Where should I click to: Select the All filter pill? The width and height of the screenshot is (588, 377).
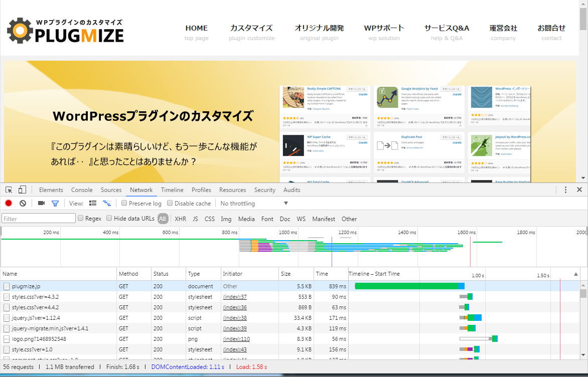(163, 219)
